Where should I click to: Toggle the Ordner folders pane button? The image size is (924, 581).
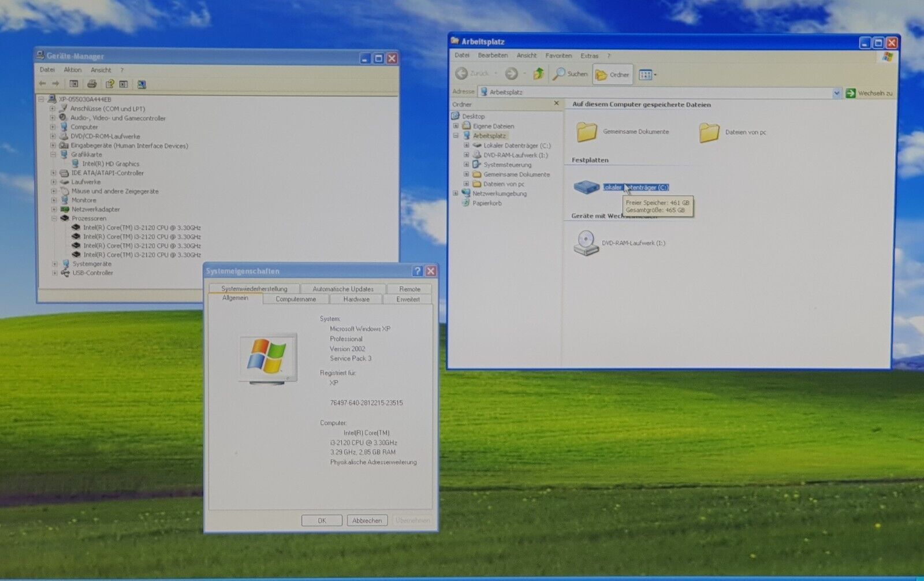[x=612, y=75]
